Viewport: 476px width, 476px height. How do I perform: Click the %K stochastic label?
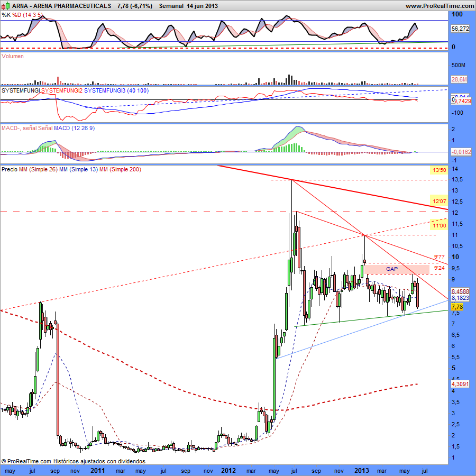6,15
